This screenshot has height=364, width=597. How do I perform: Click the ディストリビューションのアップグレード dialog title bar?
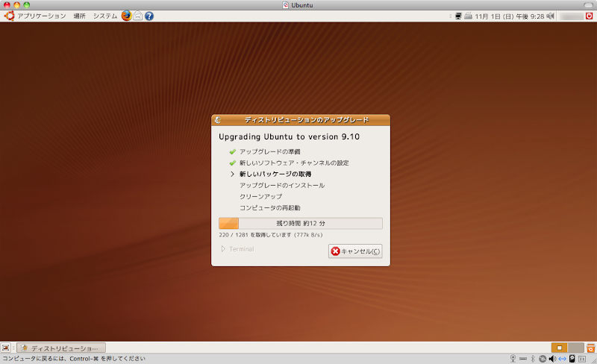[301, 120]
